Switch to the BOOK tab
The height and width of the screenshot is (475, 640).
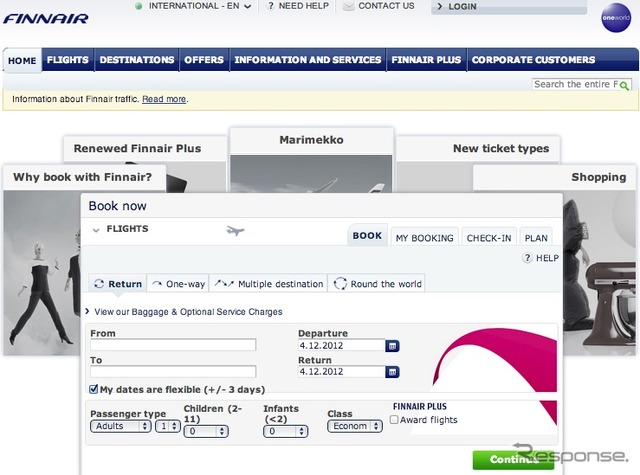point(367,235)
